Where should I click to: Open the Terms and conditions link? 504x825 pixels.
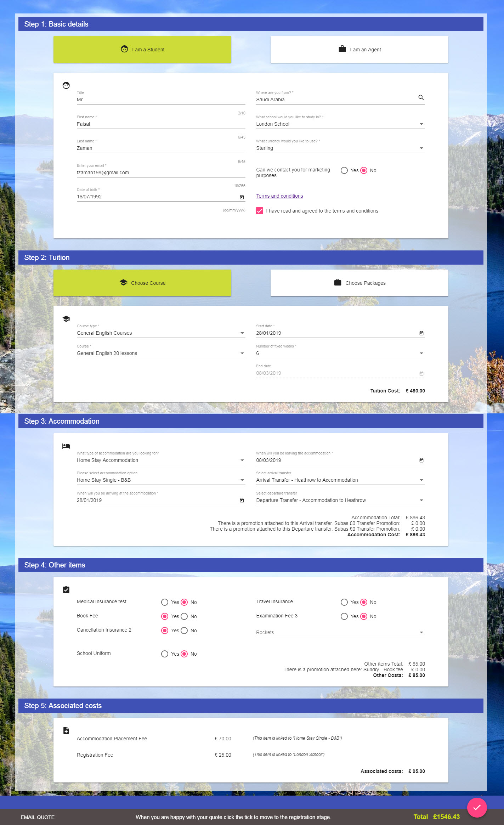pos(280,196)
